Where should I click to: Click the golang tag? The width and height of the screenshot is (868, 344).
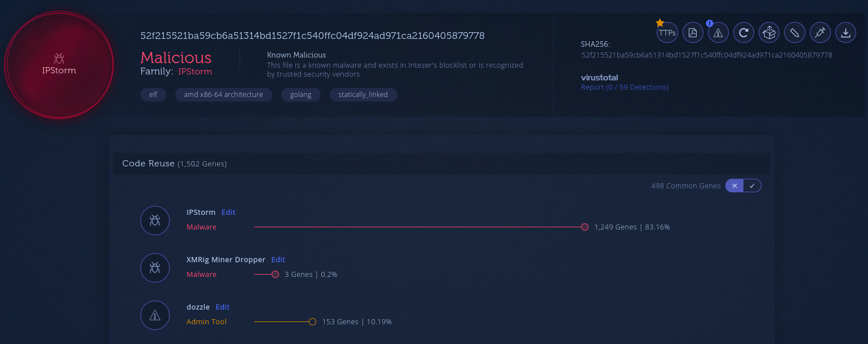(300, 95)
